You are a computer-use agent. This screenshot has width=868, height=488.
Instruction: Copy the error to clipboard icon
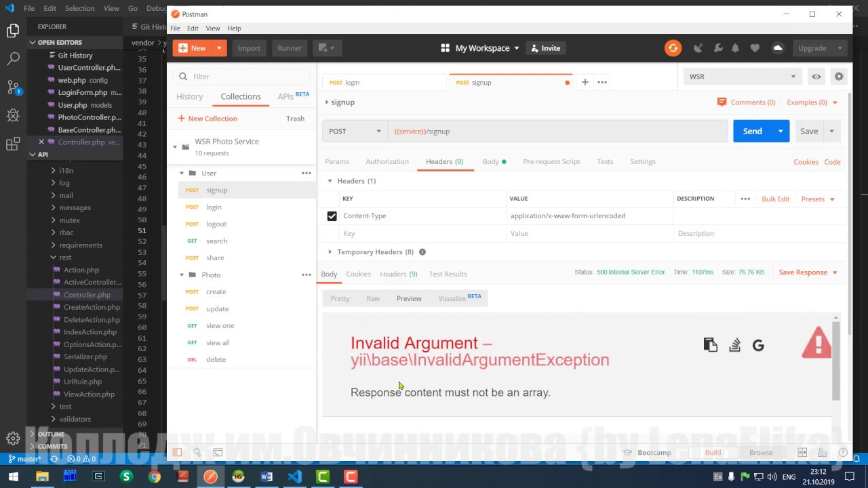[x=710, y=345]
